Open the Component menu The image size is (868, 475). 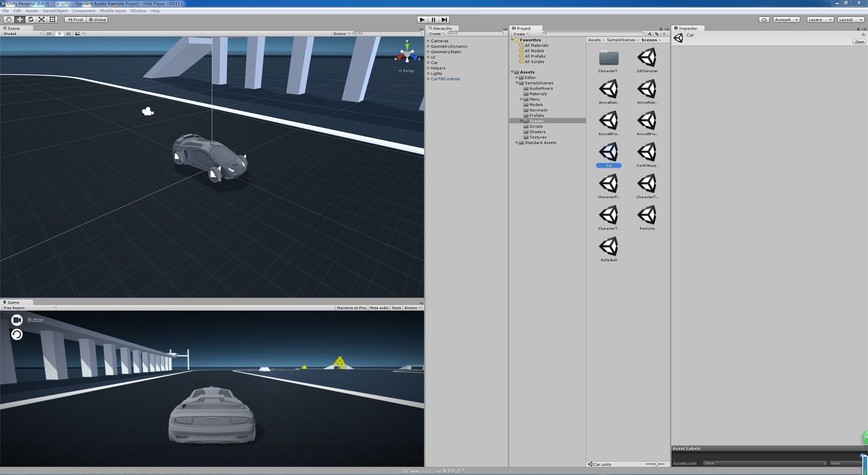(x=83, y=11)
